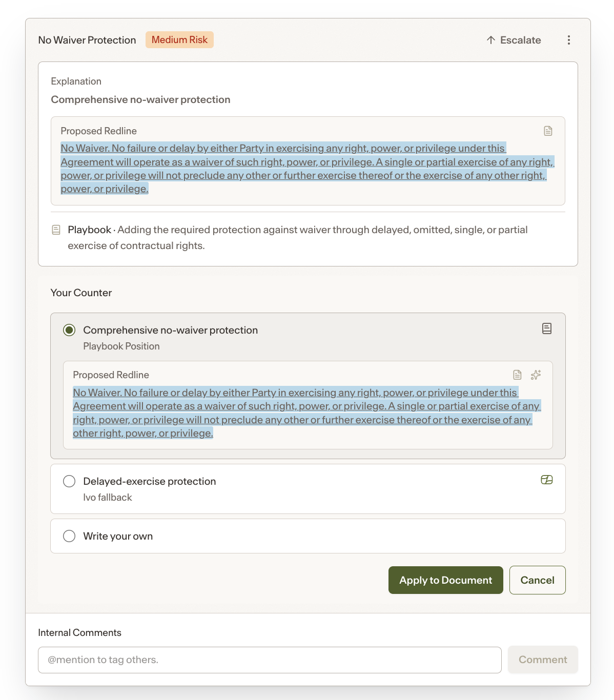Click the "Explanation" label
Screen dimensions: 614x700
pos(76,81)
